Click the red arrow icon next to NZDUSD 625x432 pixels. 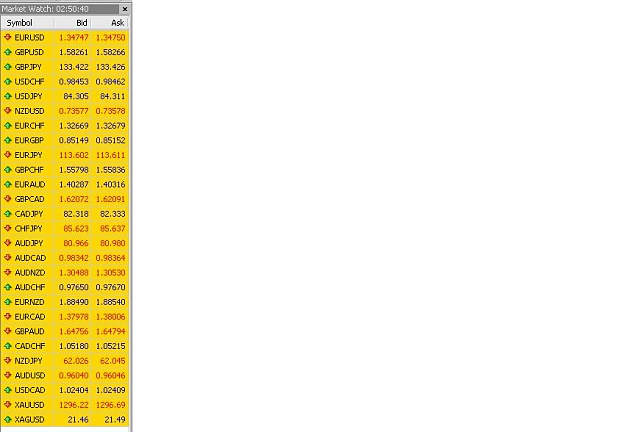(x=8, y=111)
